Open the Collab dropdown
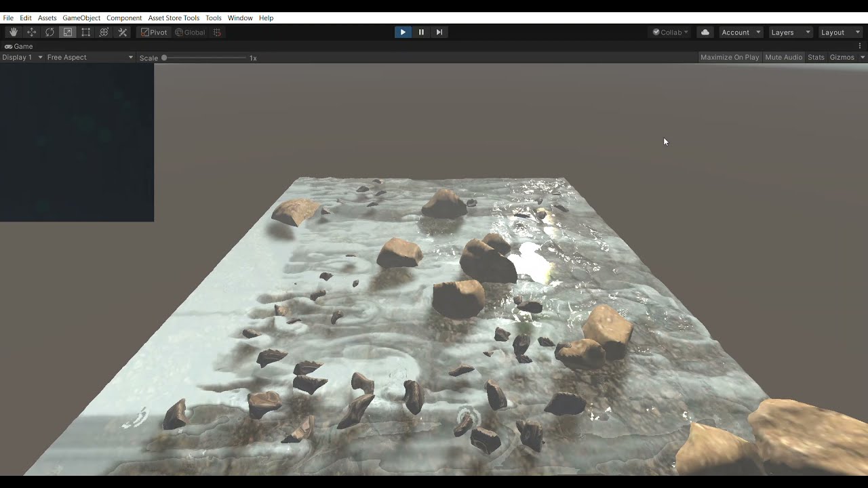The image size is (868, 488). 671,32
